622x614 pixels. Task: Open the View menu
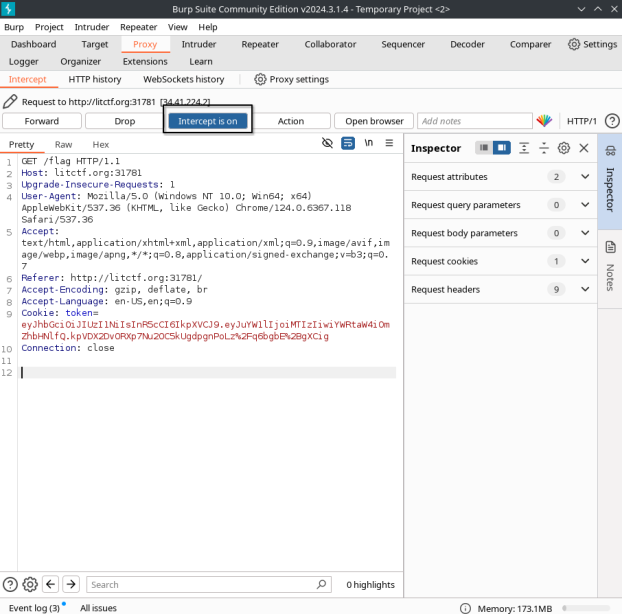point(177,27)
